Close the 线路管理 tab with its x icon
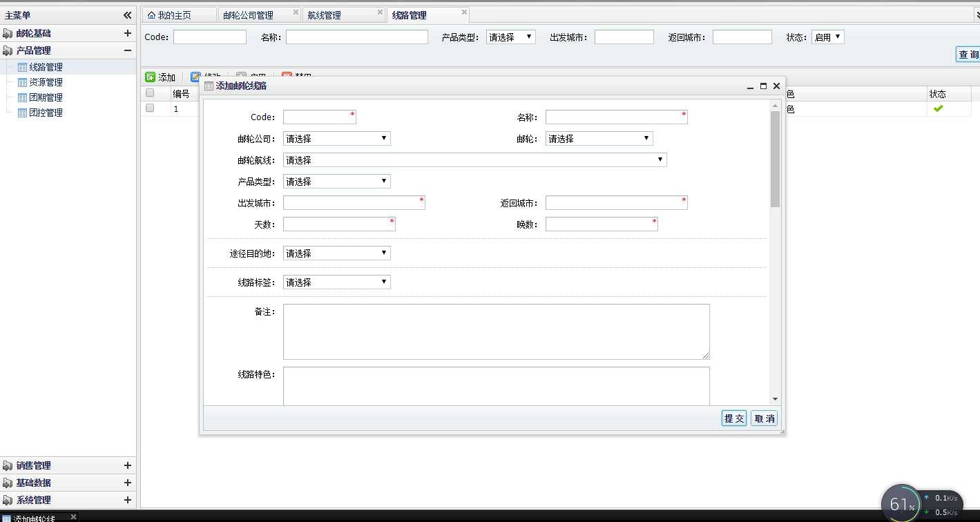The width and height of the screenshot is (980, 522). (x=464, y=12)
